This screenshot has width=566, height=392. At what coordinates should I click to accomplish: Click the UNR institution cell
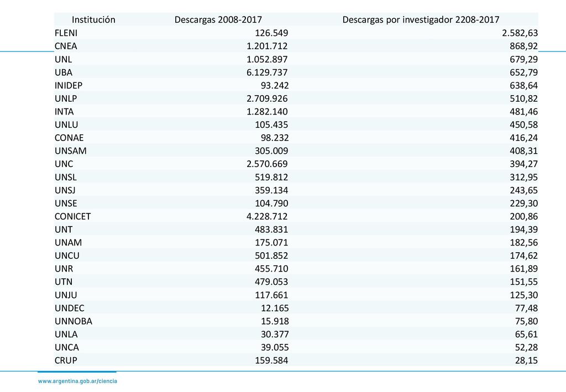point(64,269)
